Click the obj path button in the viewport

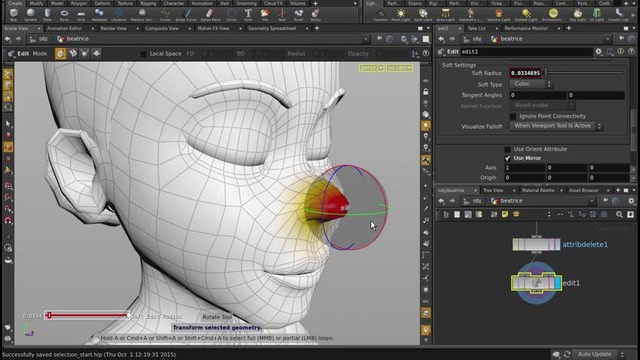pyautogui.click(x=40, y=39)
